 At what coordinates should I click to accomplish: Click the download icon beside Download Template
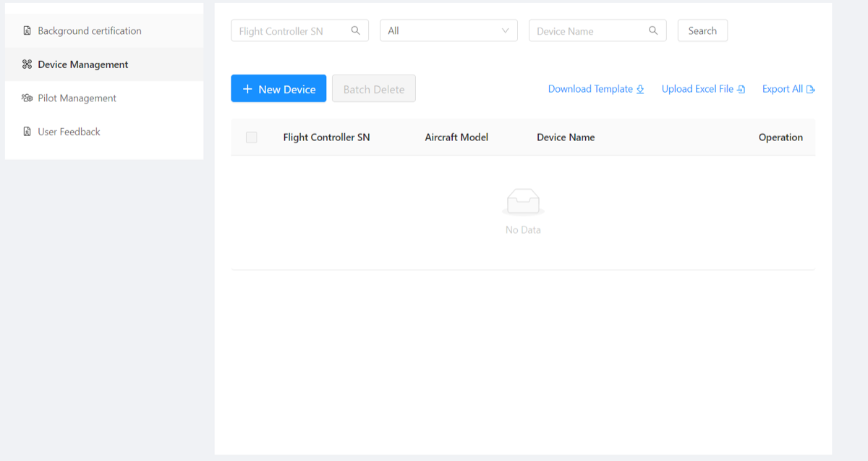(x=641, y=88)
